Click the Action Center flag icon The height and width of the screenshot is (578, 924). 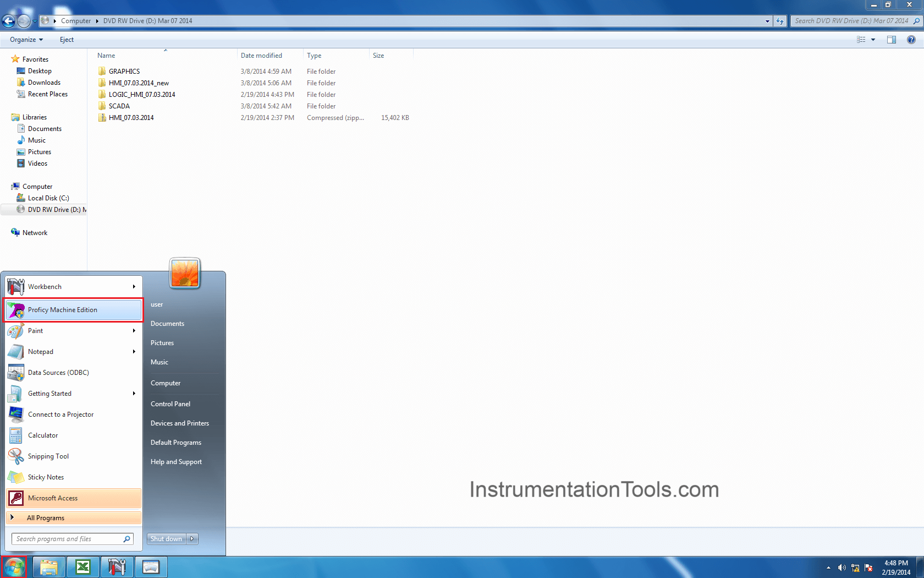[x=869, y=568]
